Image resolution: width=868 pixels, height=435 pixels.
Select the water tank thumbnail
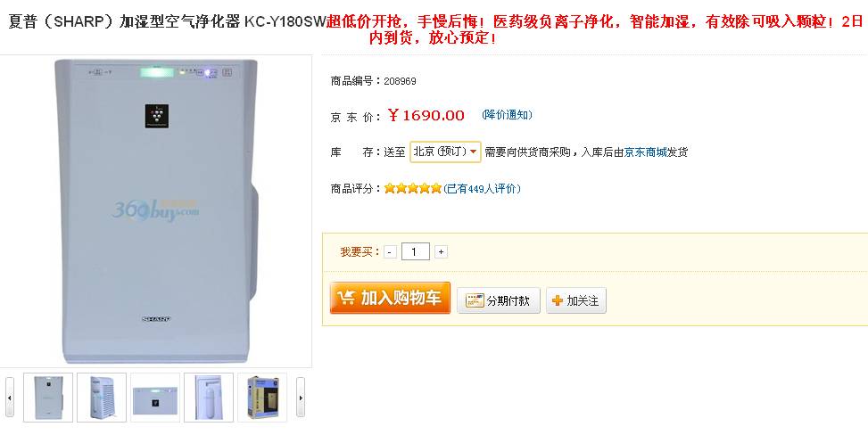209,398
